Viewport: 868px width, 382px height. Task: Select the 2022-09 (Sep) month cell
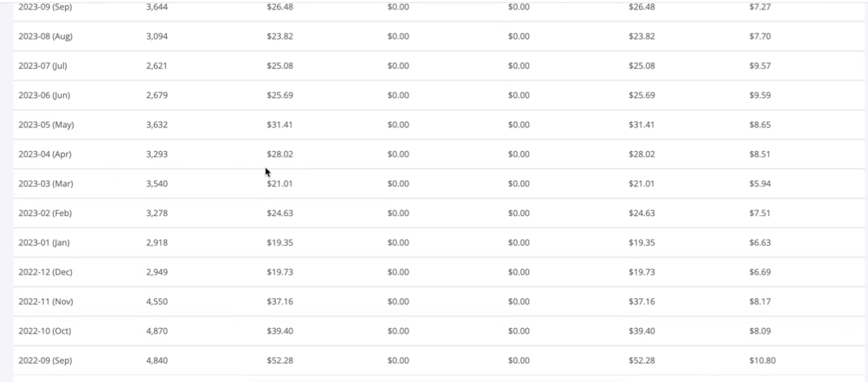(45, 361)
